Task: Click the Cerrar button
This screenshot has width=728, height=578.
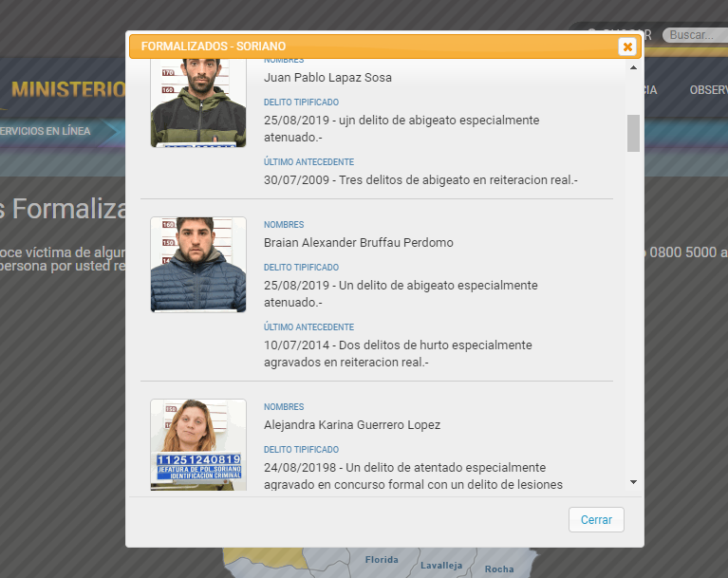Action: click(596, 520)
